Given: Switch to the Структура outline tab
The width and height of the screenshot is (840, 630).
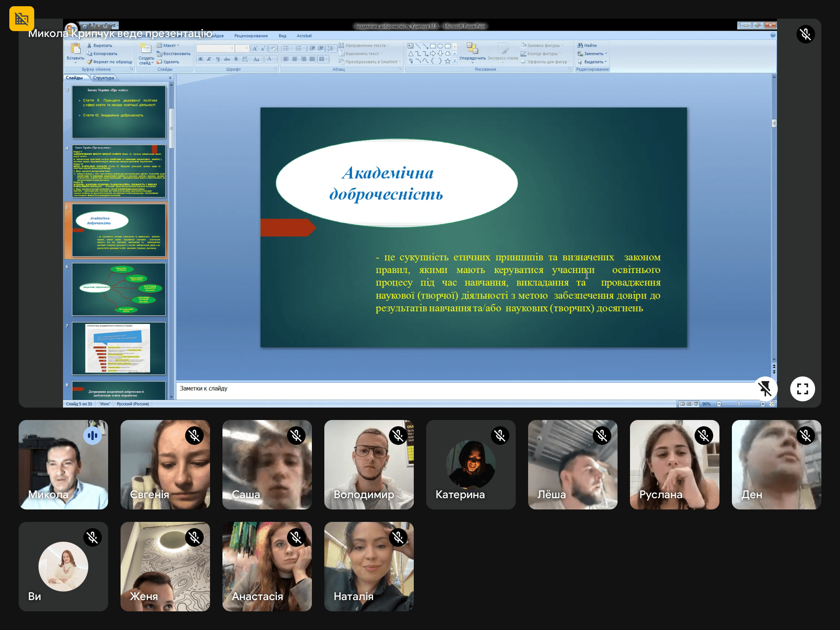Looking at the screenshot, I should pos(103,78).
